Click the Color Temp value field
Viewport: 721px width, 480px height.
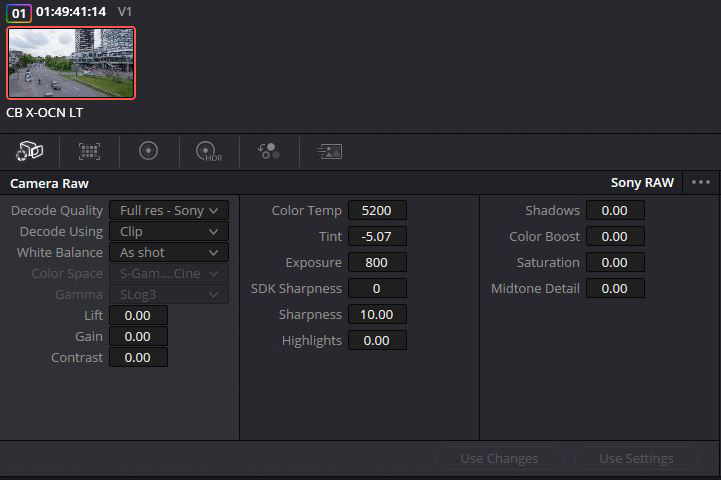(377, 211)
